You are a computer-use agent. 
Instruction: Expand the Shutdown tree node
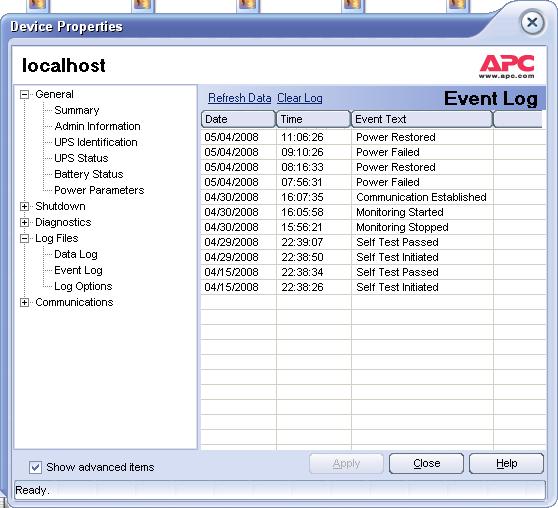click(24, 206)
